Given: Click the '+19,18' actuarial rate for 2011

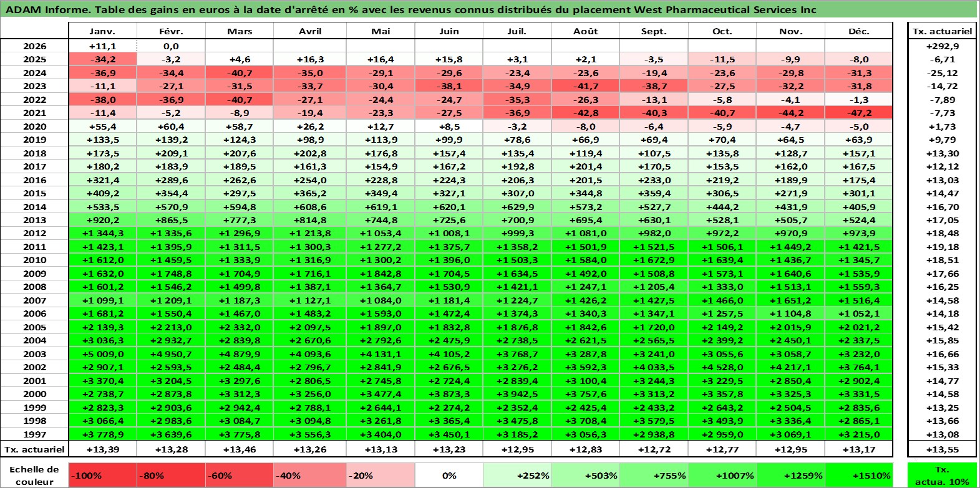Looking at the screenshot, I should coord(942,247).
